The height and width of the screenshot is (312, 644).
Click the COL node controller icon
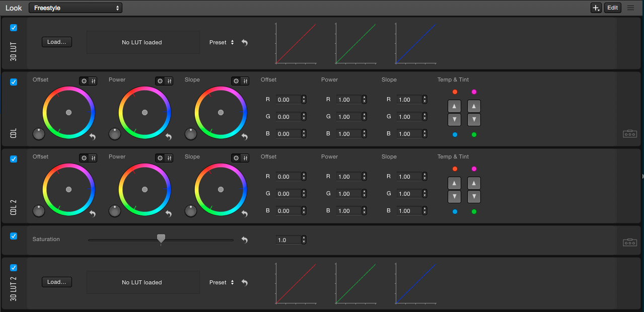point(630,134)
